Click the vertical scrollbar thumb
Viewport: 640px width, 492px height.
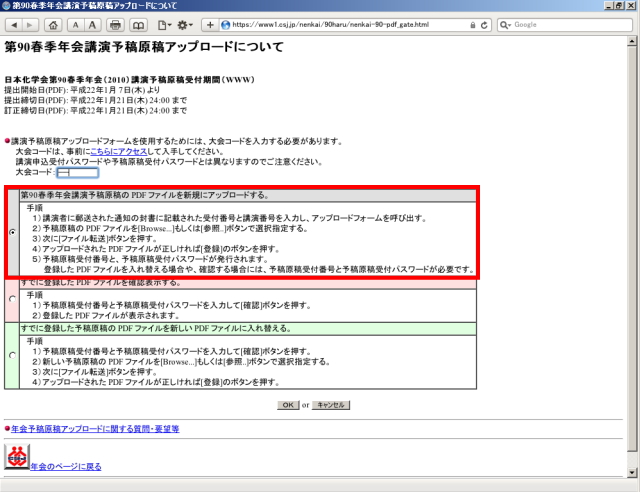point(632,249)
